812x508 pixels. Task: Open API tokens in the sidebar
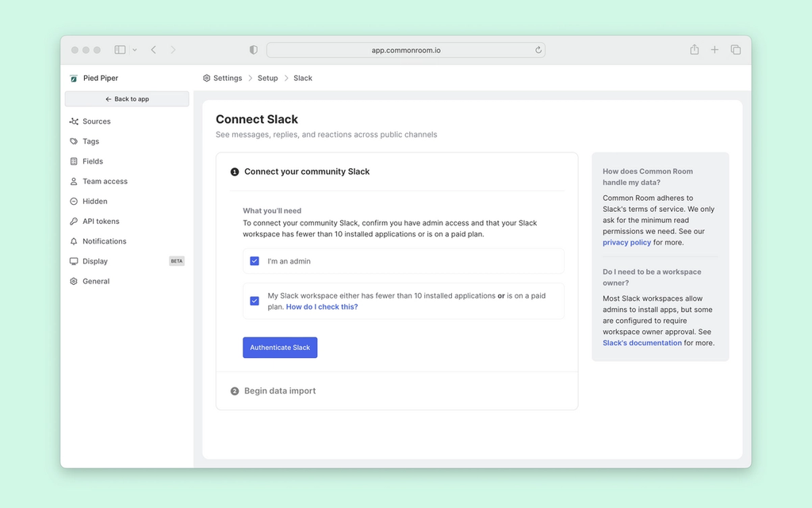[127, 221]
